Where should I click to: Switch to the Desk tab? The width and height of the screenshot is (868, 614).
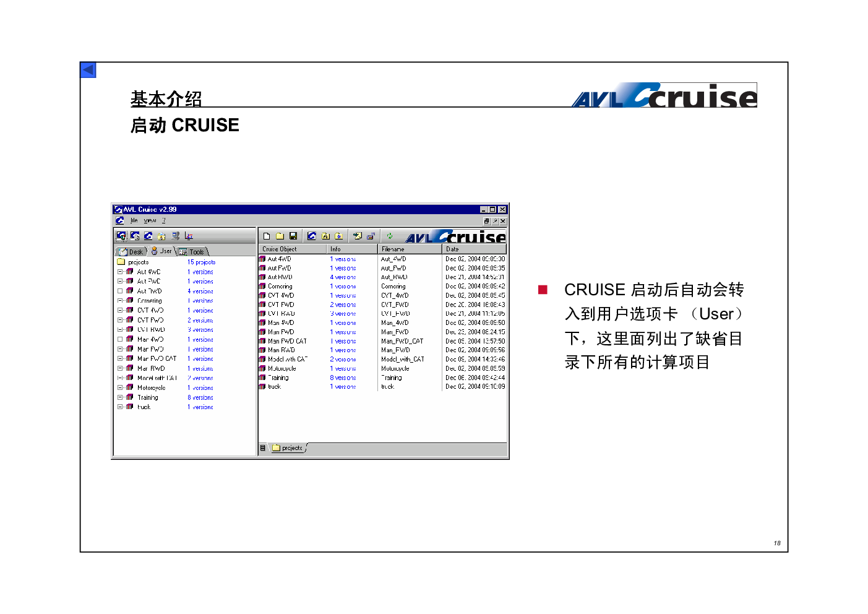tap(132, 252)
